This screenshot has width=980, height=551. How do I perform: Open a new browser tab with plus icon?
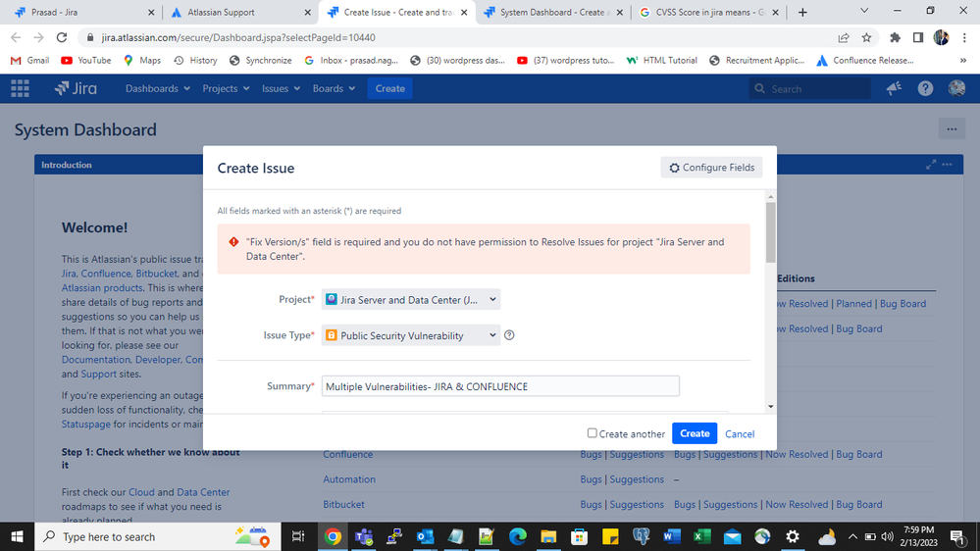[x=802, y=13]
